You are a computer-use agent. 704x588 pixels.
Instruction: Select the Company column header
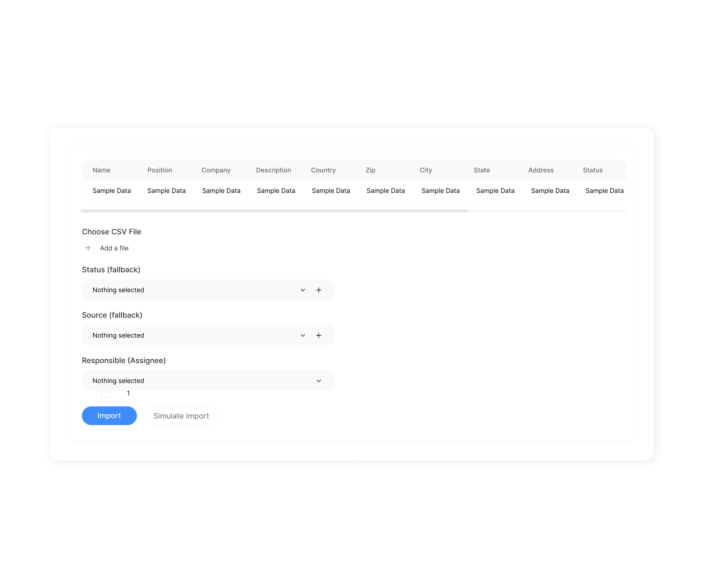(x=216, y=170)
